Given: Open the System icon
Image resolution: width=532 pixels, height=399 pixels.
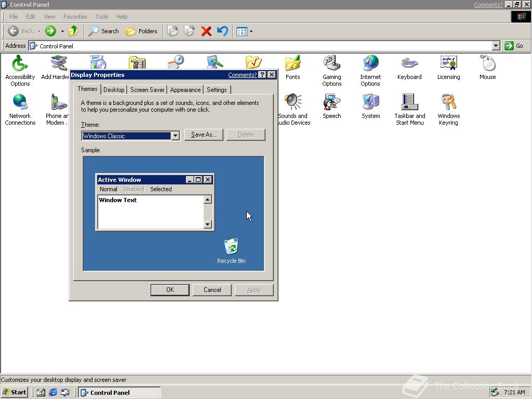Looking at the screenshot, I should 370,106.
